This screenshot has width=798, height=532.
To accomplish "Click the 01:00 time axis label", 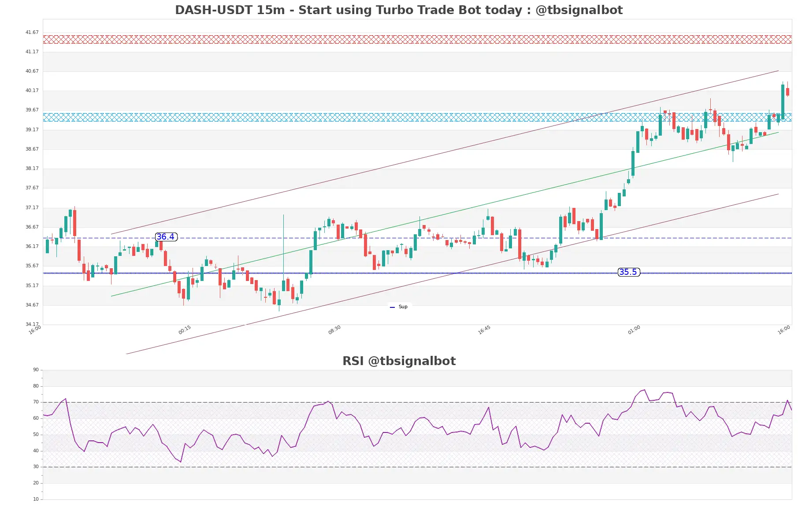I will (634, 330).
